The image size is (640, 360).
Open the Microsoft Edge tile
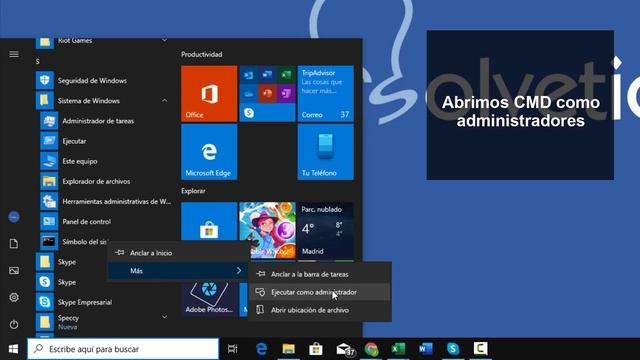(209, 152)
